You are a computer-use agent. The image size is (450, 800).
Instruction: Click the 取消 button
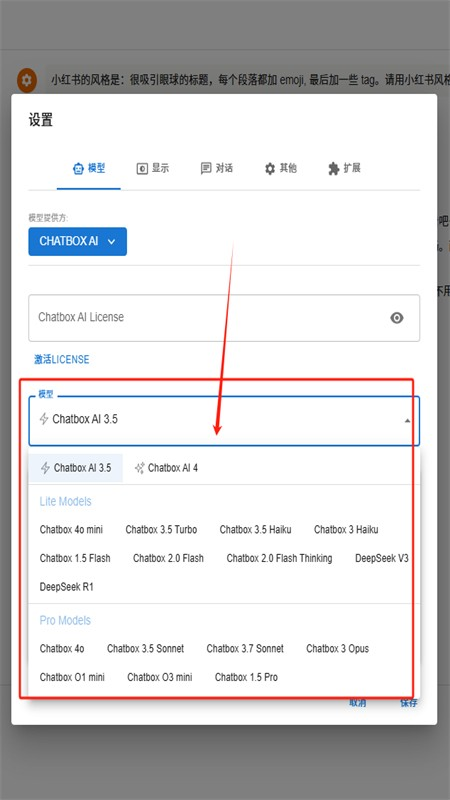(358, 703)
